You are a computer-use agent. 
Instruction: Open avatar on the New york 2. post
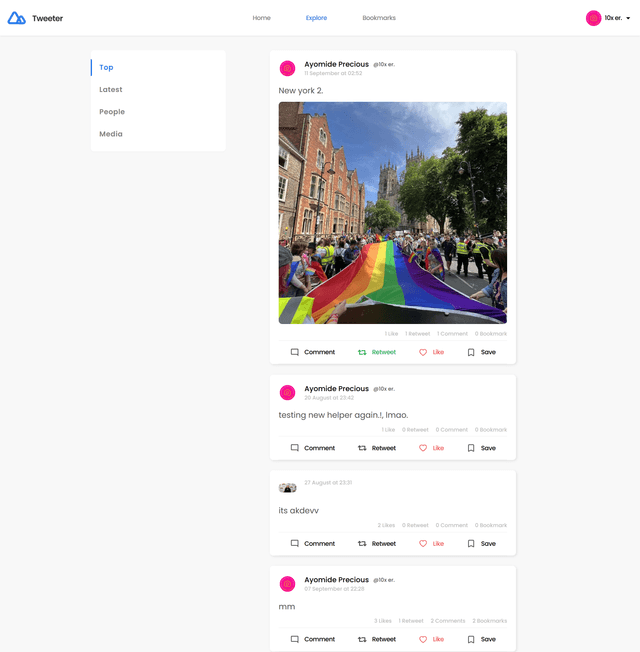pos(287,68)
